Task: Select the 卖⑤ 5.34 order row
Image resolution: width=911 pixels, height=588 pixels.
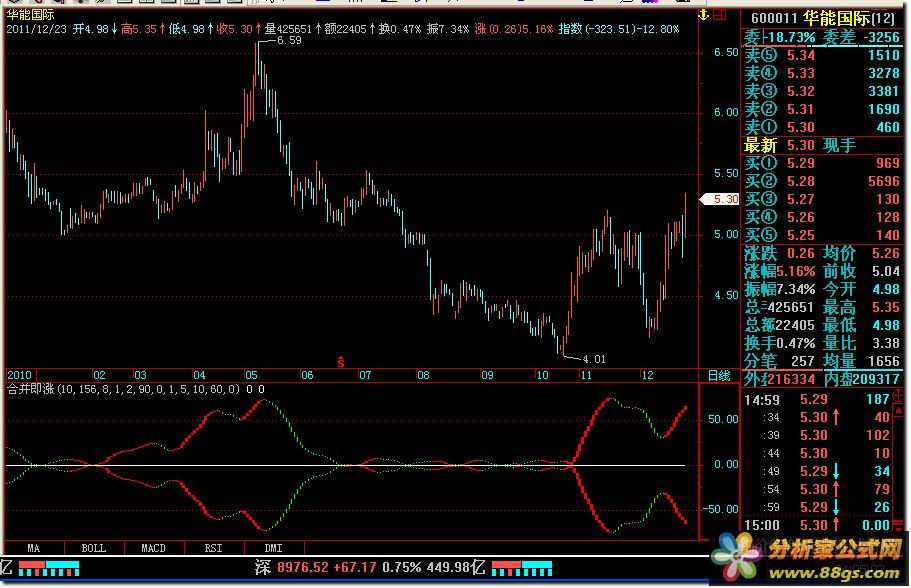Action: pos(822,55)
